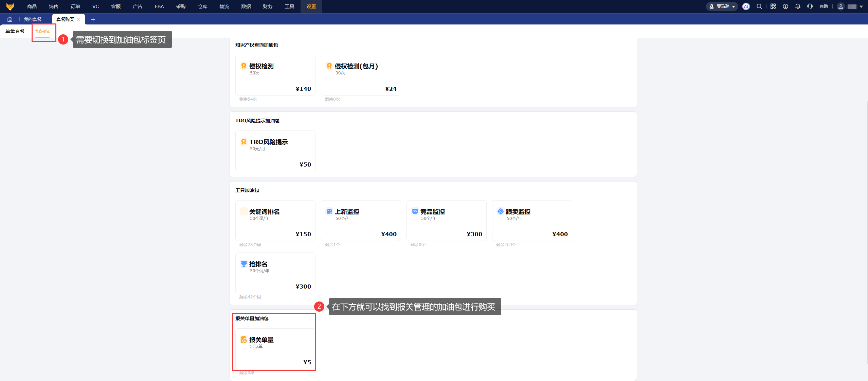The height and width of the screenshot is (381, 868).
Task: Click the customer service headset icon
Action: click(x=810, y=6)
